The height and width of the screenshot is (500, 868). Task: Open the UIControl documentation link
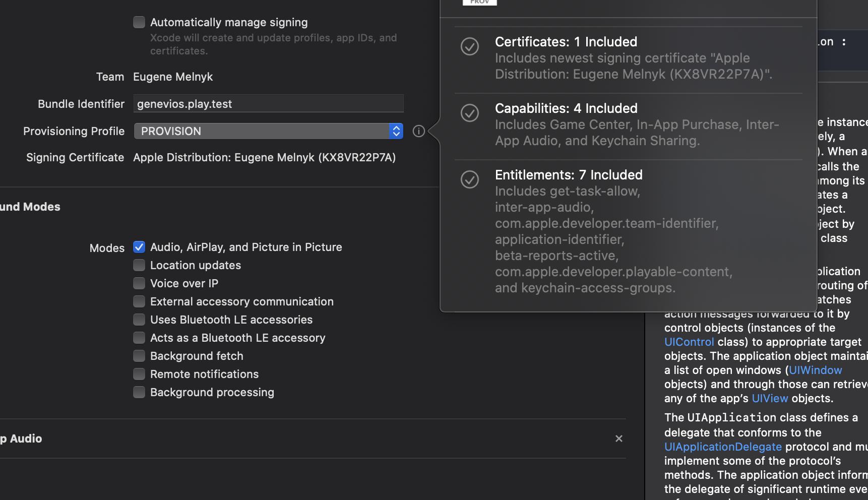tap(689, 342)
